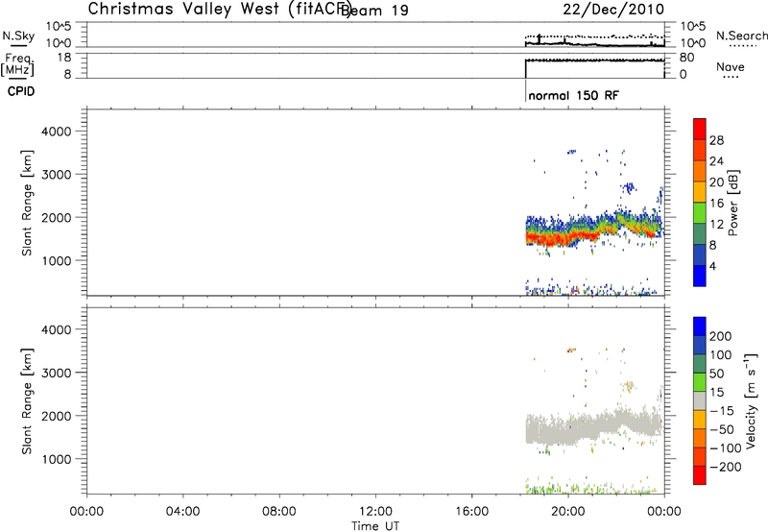Click the dark blue top of velocity color bar

point(700,326)
